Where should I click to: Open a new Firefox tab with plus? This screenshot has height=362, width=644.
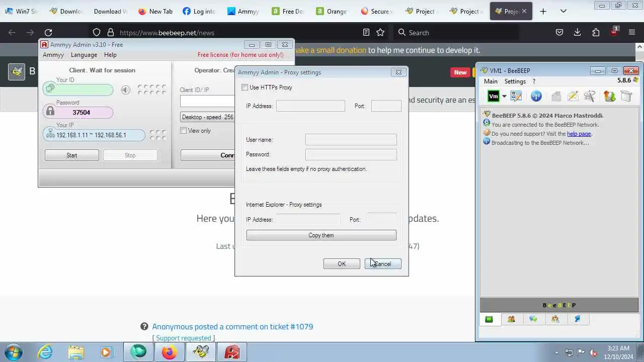(x=543, y=11)
